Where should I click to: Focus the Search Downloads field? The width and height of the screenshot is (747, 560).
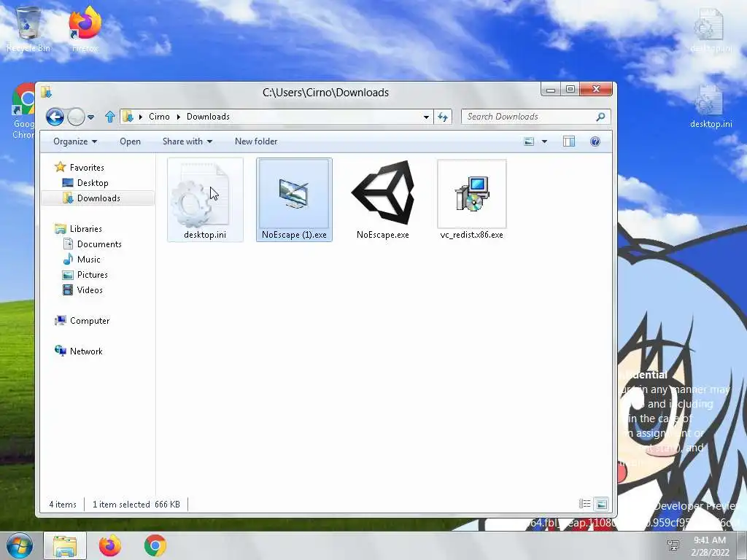pyautogui.click(x=535, y=117)
